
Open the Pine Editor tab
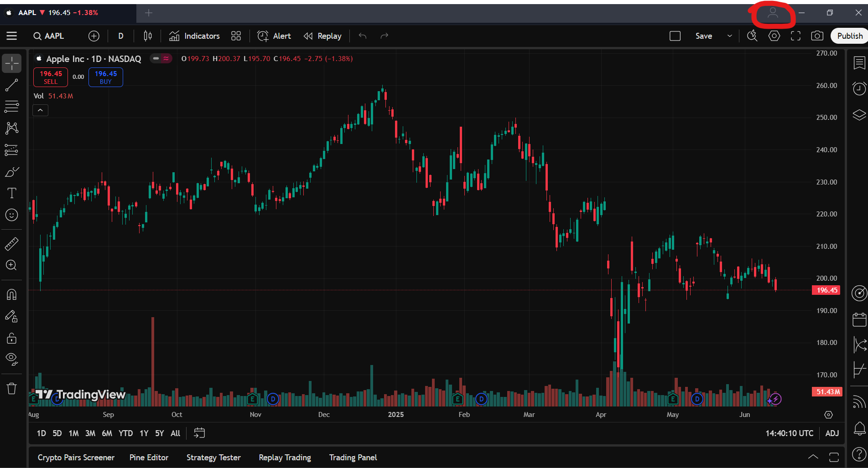(x=149, y=458)
